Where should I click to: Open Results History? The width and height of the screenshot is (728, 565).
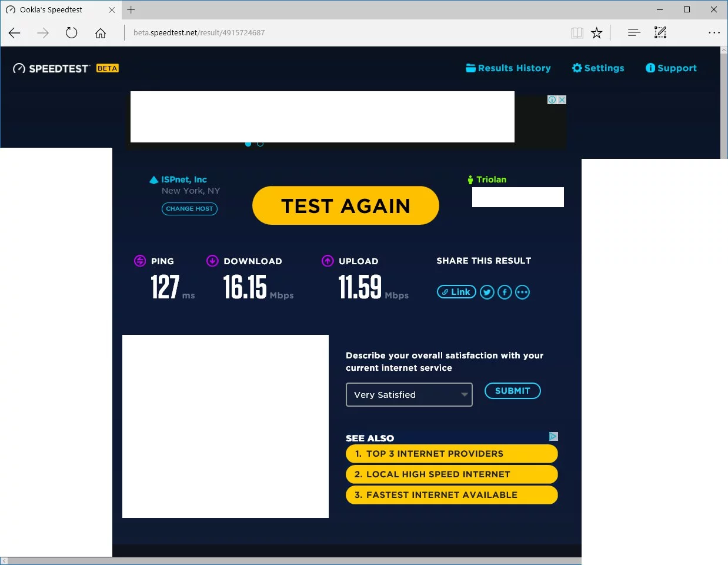pos(508,68)
